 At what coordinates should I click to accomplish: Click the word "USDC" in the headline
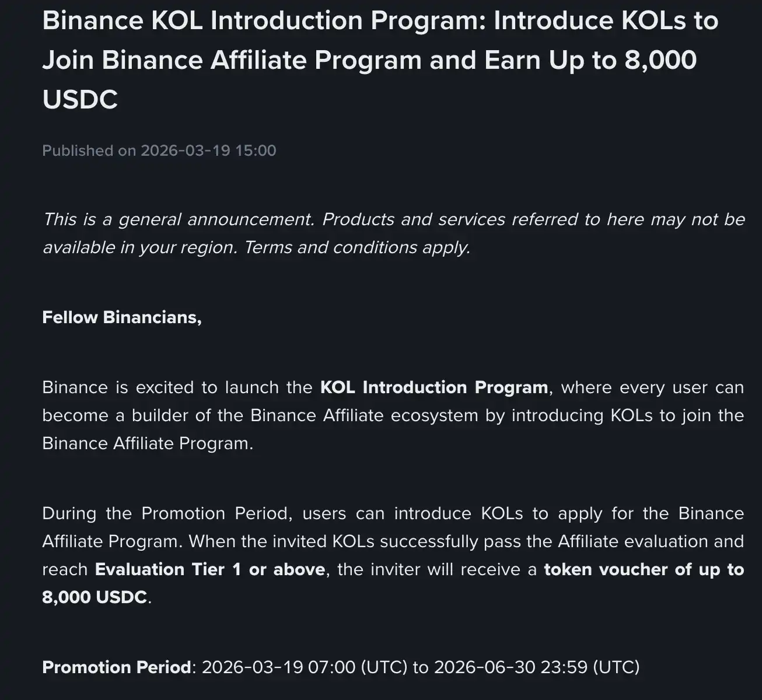coord(80,99)
